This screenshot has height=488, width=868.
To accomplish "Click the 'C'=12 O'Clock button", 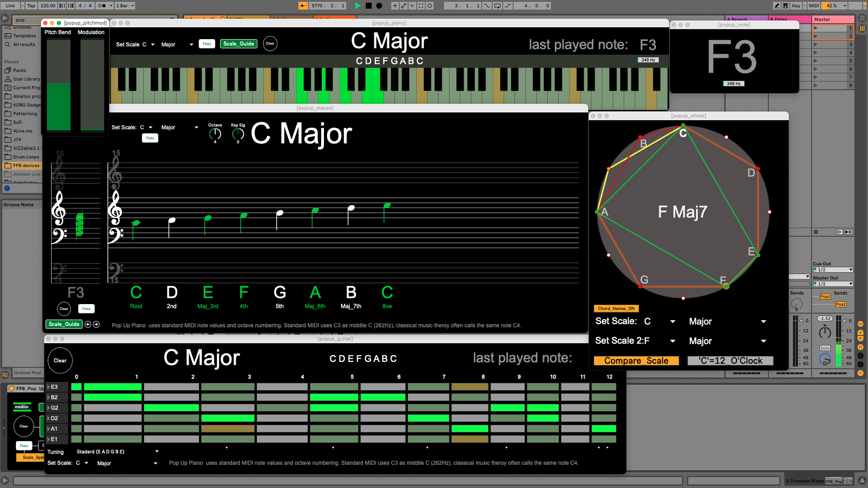I will 730,361.
